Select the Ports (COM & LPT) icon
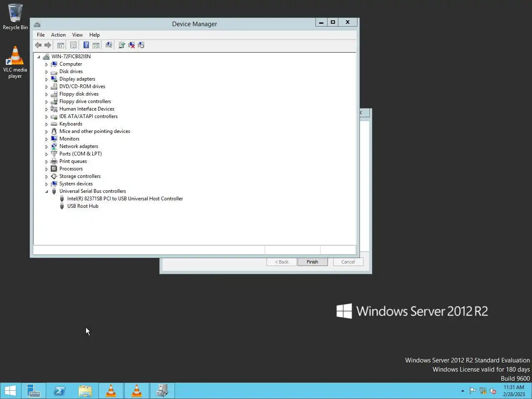The height and width of the screenshot is (399, 532). [x=54, y=154]
